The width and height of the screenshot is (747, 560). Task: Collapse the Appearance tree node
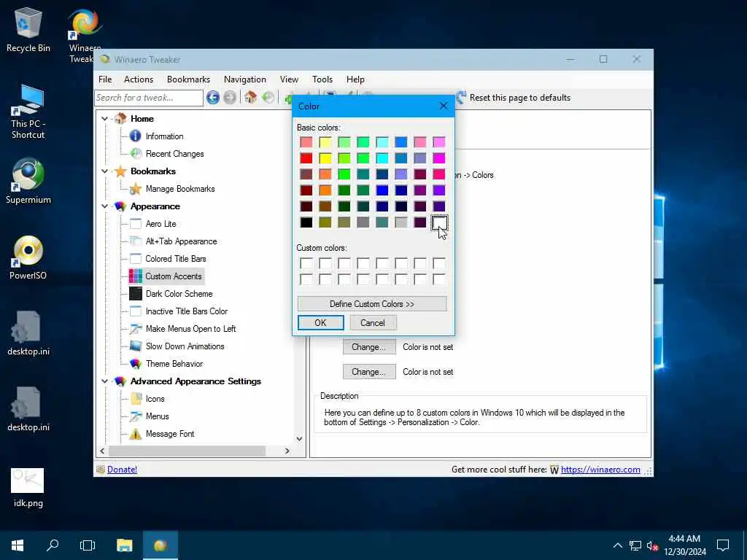tap(104, 206)
